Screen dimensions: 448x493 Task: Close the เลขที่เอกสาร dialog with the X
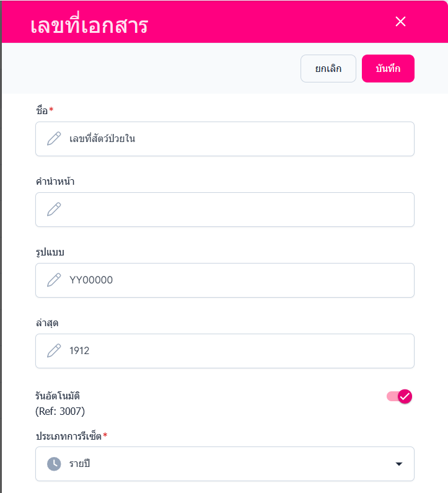click(400, 22)
